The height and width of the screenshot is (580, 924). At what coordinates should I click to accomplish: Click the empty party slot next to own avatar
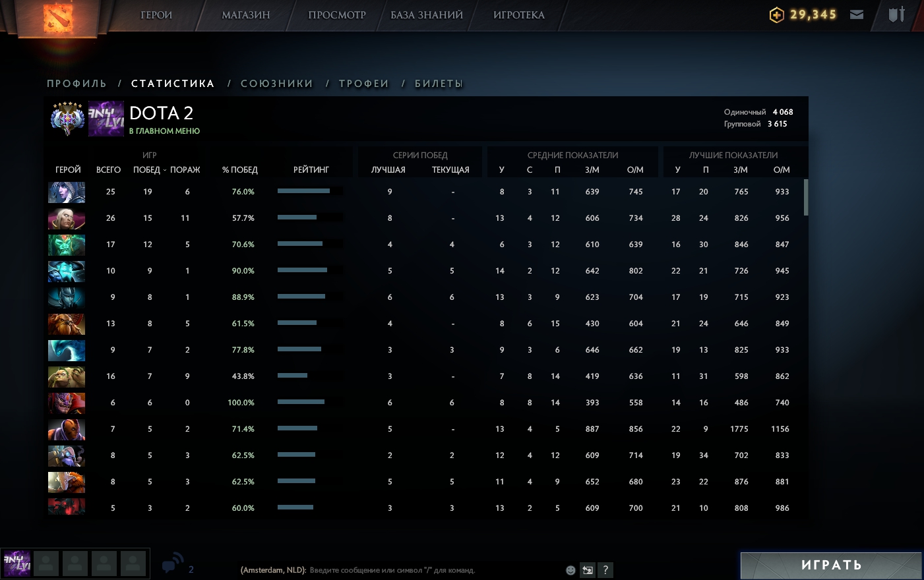coord(46,564)
